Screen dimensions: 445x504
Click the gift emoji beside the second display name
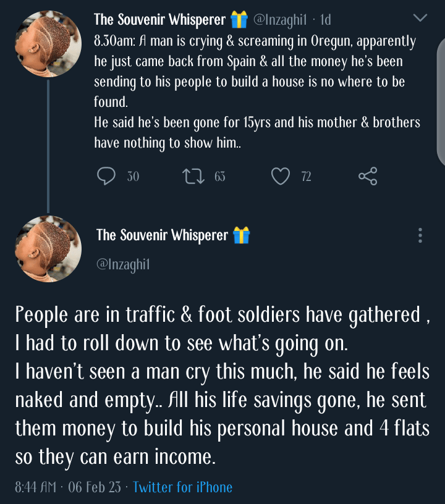pyautogui.click(x=241, y=235)
